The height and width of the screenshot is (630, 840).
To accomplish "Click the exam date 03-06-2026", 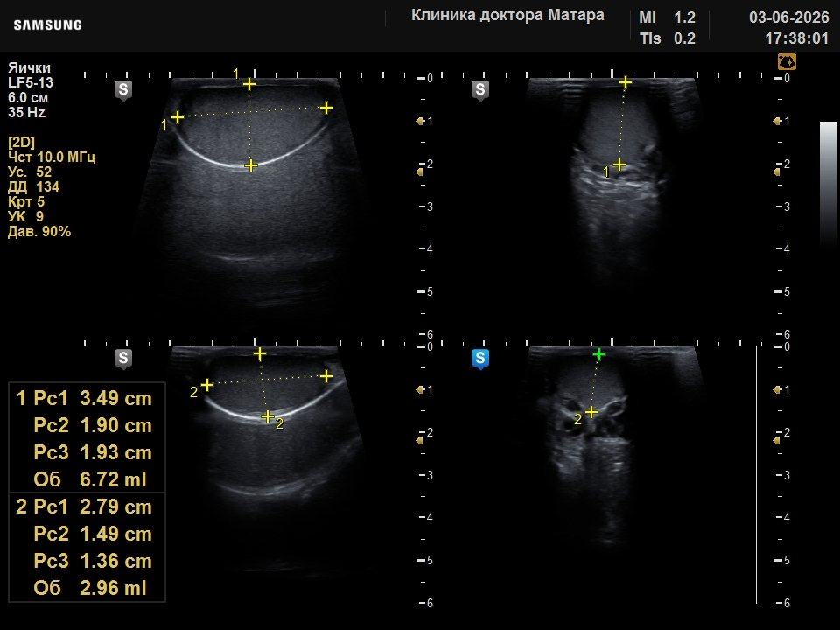I will tap(788, 17).
